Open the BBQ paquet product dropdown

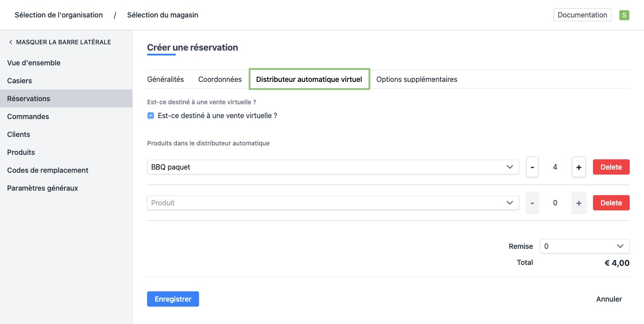tap(333, 167)
